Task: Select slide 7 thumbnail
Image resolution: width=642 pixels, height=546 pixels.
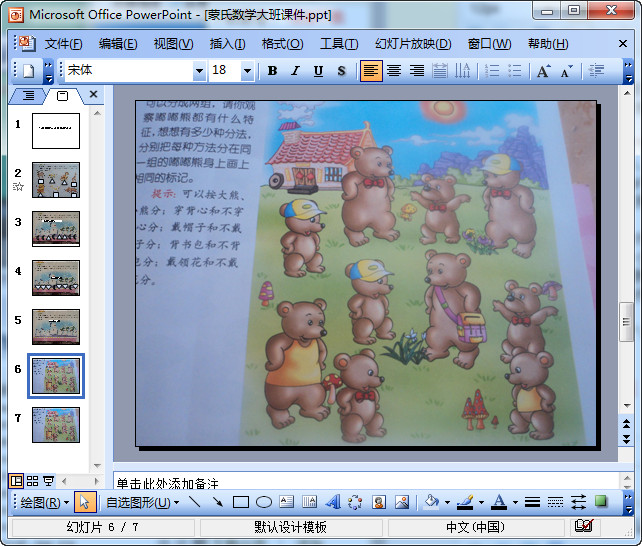Action: pyautogui.click(x=56, y=425)
